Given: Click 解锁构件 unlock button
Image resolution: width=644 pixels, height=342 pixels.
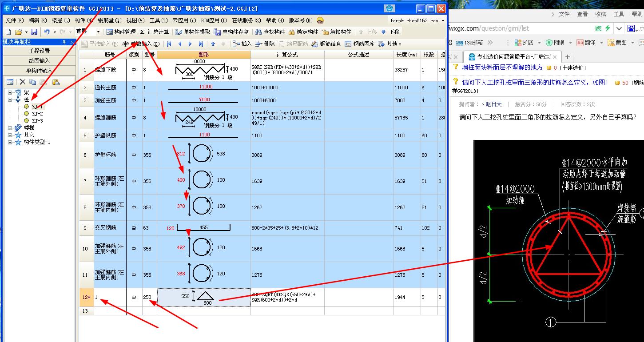Looking at the screenshot, I should (x=337, y=32).
